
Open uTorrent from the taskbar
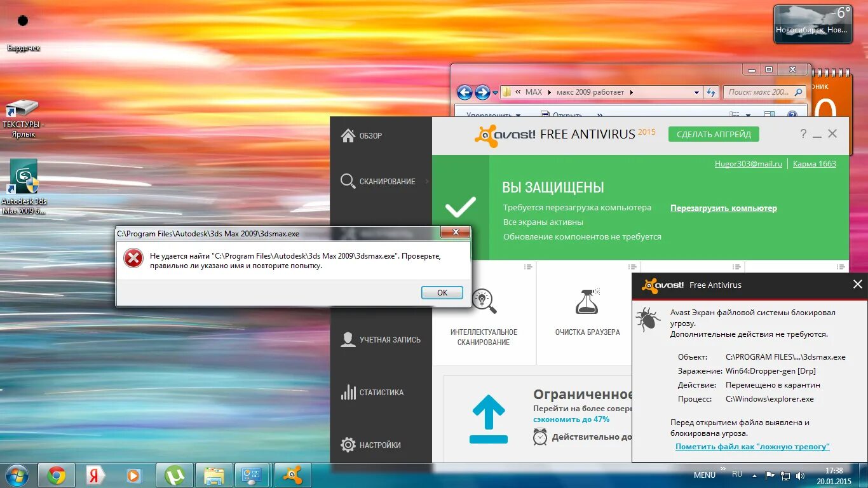175,475
